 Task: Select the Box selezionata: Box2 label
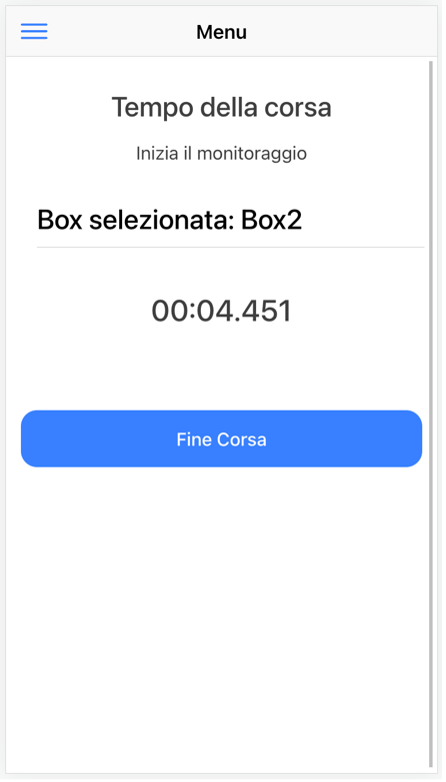pos(170,219)
